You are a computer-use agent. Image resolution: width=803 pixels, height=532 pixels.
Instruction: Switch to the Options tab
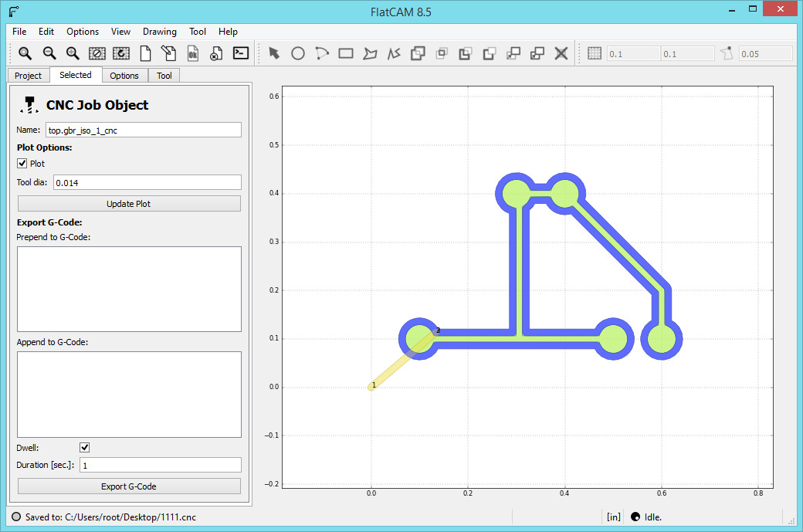[x=124, y=75]
